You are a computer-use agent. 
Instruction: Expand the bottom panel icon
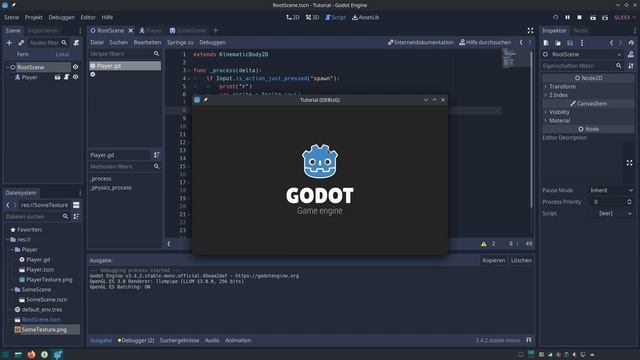529,340
